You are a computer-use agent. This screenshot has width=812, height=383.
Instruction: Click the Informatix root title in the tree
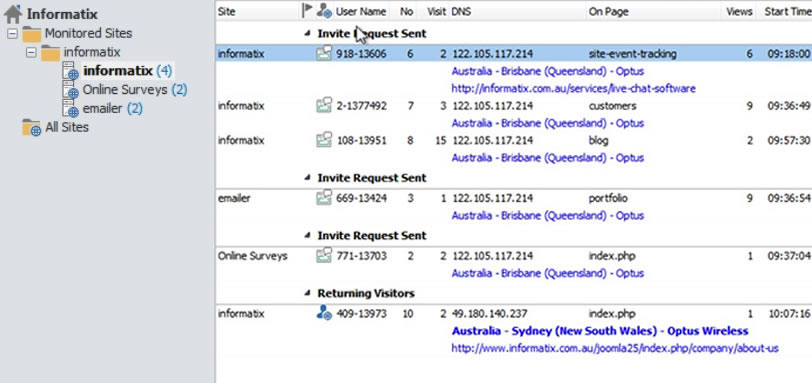coord(62,14)
